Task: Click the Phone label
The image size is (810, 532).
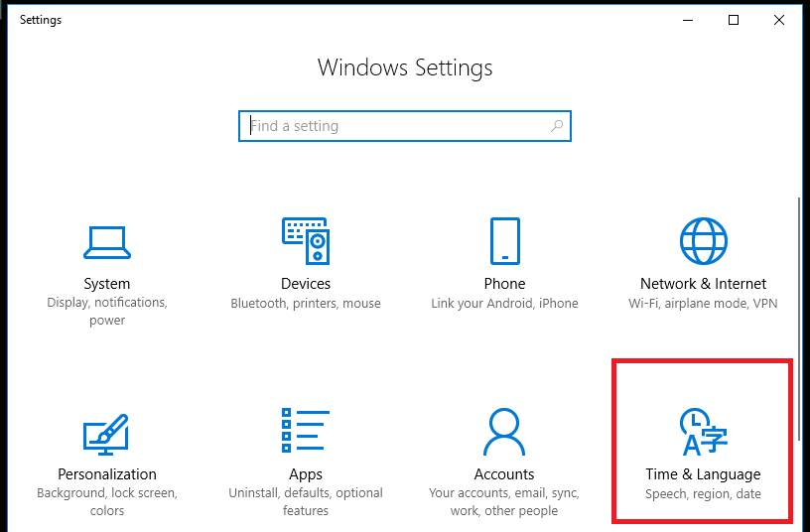Action: [x=504, y=284]
